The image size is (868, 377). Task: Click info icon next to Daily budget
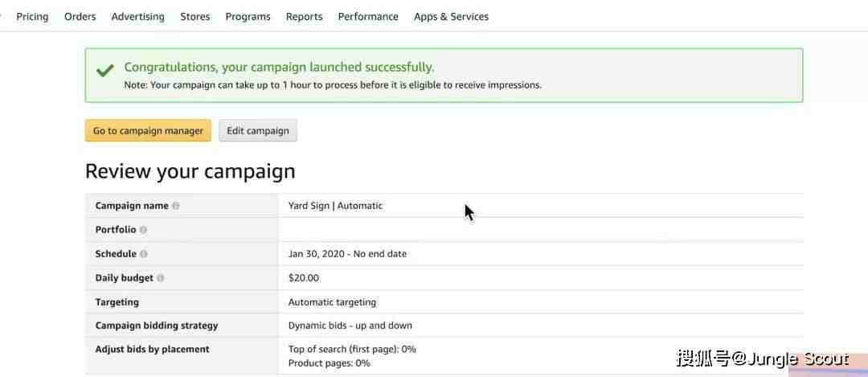[161, 278]
